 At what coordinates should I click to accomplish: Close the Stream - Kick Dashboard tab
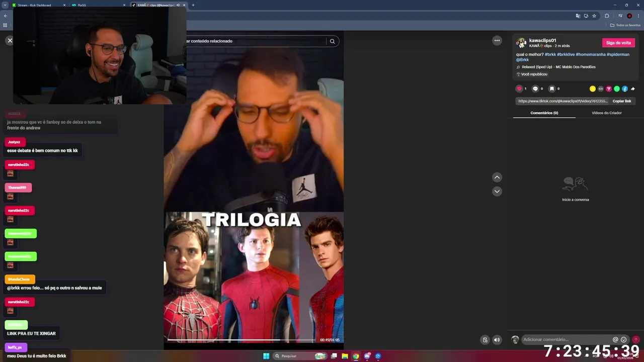[64, 5]
